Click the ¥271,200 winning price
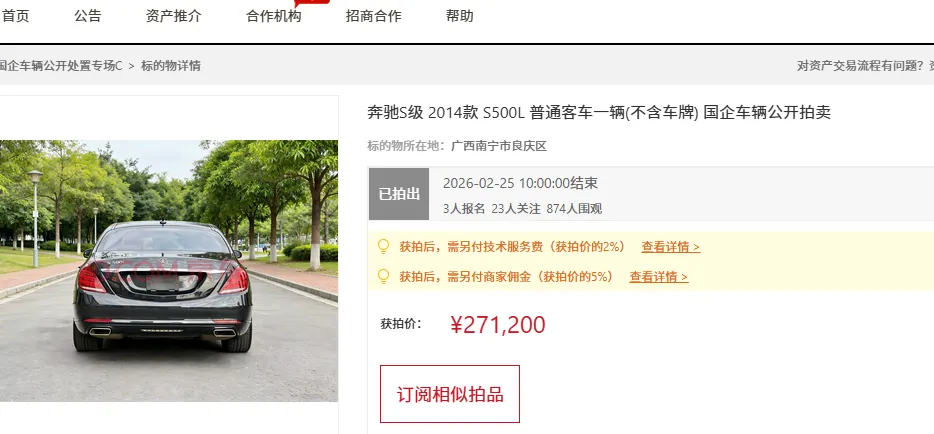 [497, 324]
